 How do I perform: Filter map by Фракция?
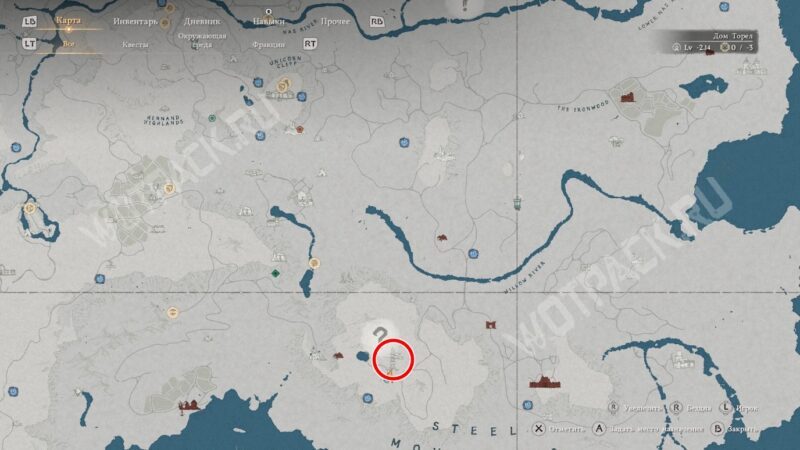click(x=268, y=43)
